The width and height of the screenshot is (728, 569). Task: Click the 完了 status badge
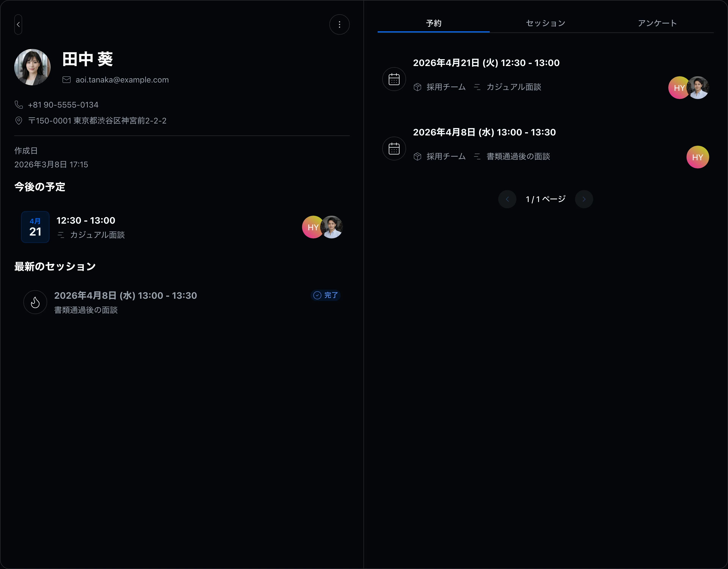pos(326,295)
